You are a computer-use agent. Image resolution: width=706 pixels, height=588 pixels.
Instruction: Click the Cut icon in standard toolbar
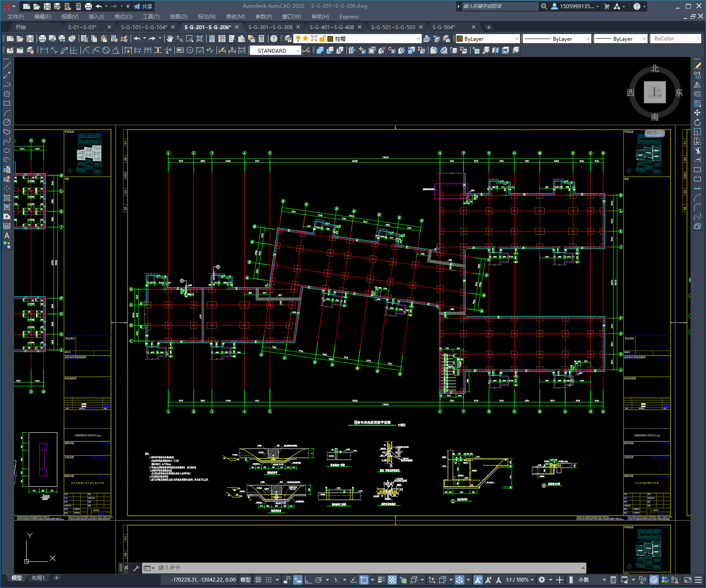[85, 39]
